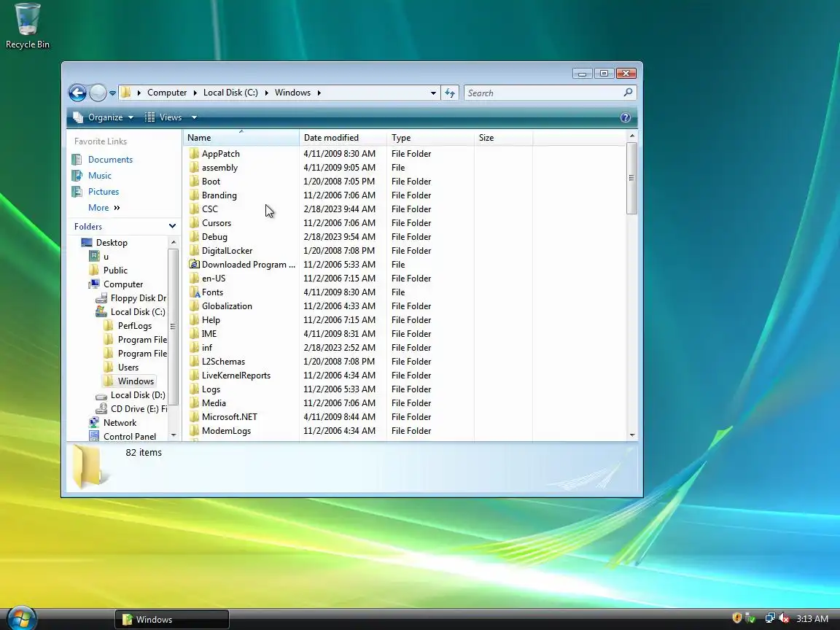The height and width of the screenshot is (630, 840).
Task: Select the en-US folder row
Action: (x=359, y=279)
